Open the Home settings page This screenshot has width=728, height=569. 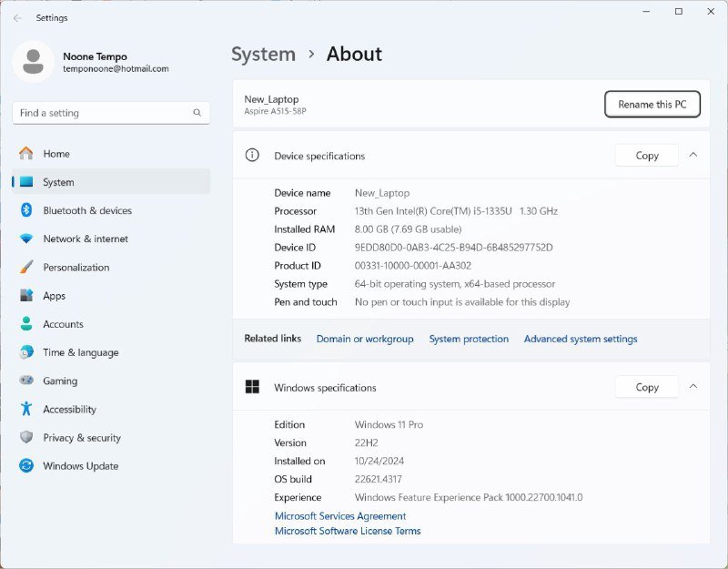tap(111, 154)
